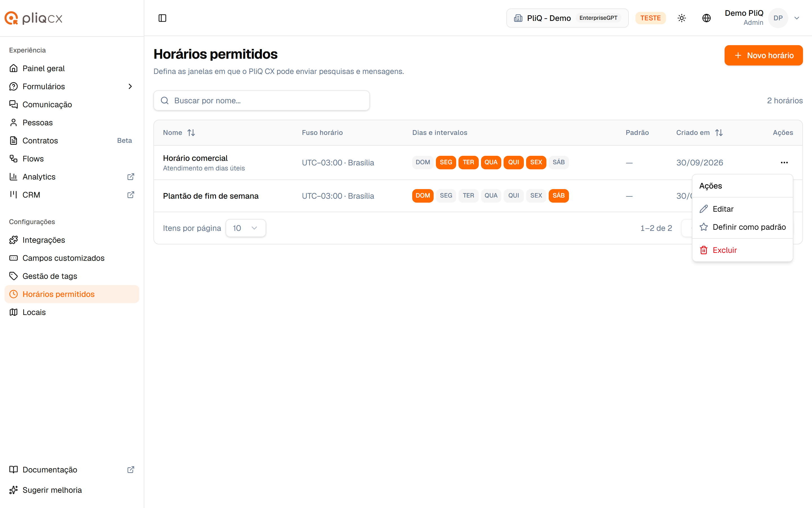Image resolution: width=812 pixels, height=508 pixels.
Task: Click the TESTE environment badge
Action: (650, 18)
